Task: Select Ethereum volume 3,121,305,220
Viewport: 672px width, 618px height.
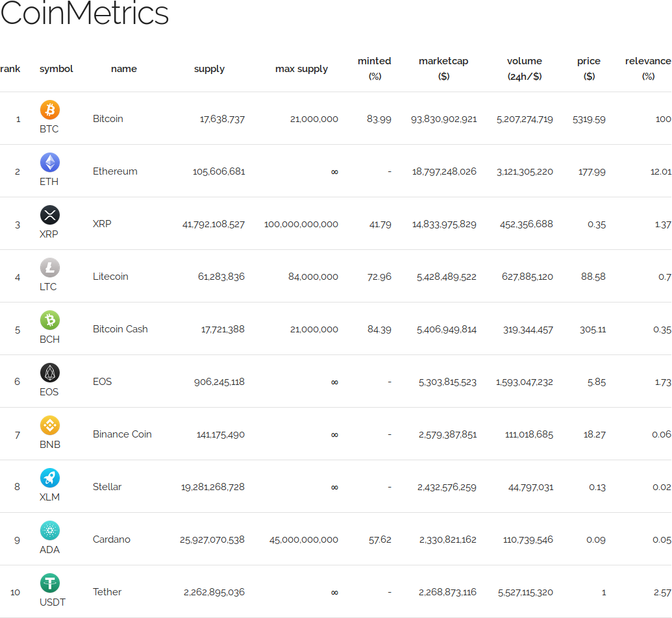Action: tap(525, 172)
